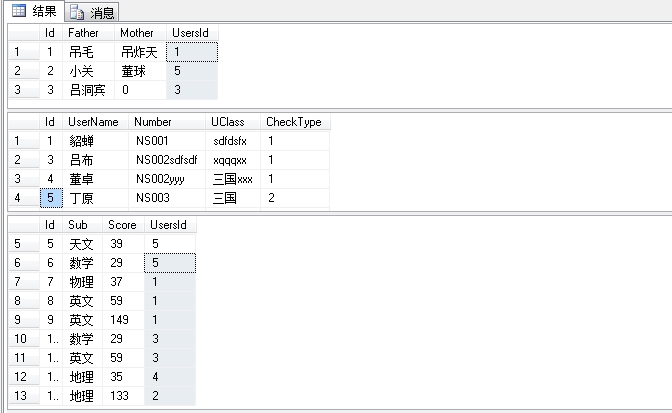The width and height of the screenshot is (672, 413).
Task: Click 英文 in score row 8
Action: click(x=82, y=301)
